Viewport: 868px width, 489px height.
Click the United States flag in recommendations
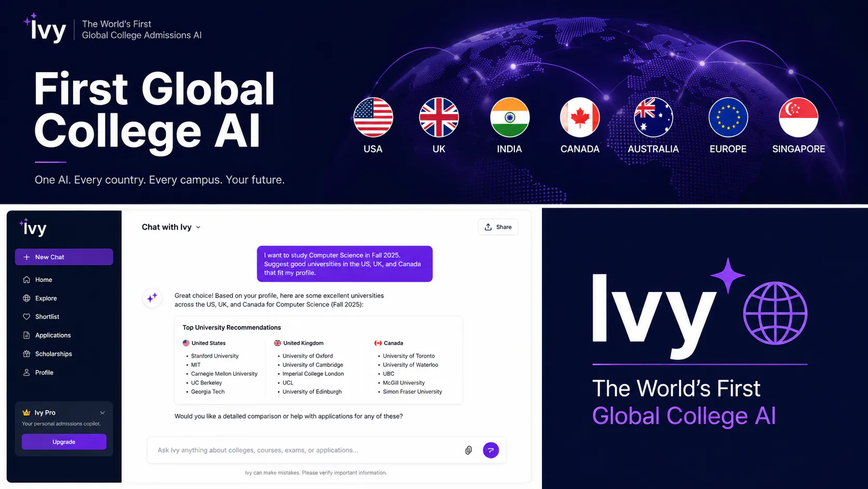pyautogui.click(x=186, y=343)
